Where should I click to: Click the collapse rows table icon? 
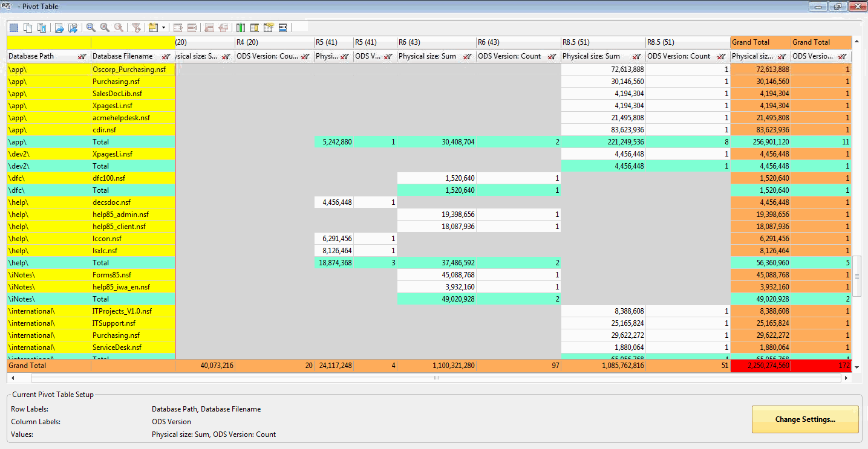click(x=192, y=27)
